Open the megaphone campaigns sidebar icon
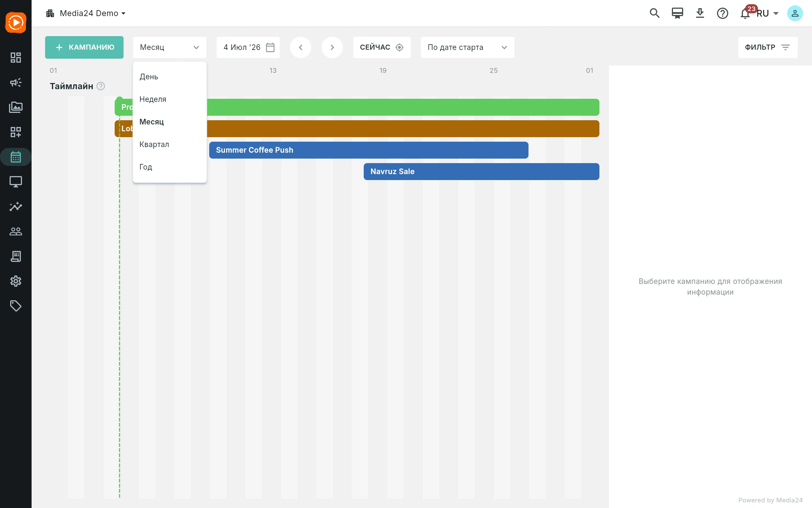This screenshot has width=812, height=508. coord(16,82)
